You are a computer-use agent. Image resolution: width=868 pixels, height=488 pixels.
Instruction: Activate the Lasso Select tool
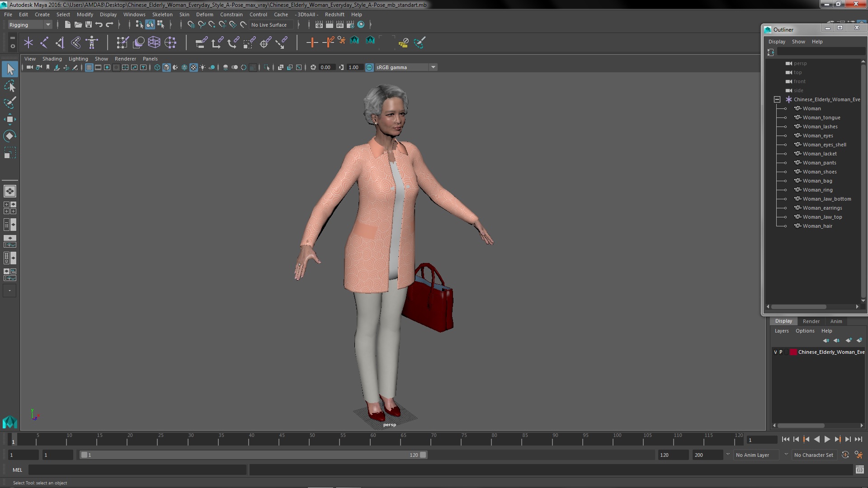click(10, 86)
